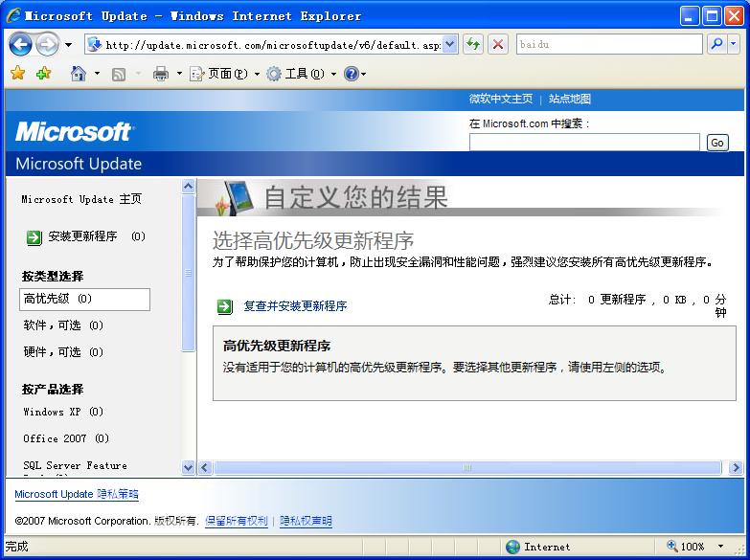Click the 按产品选择 heading text
750x560 pixels.
click(53, 390)
